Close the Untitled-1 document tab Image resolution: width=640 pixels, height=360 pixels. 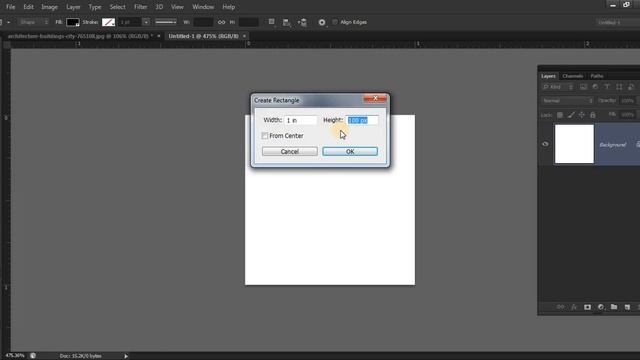coord(244,36)
